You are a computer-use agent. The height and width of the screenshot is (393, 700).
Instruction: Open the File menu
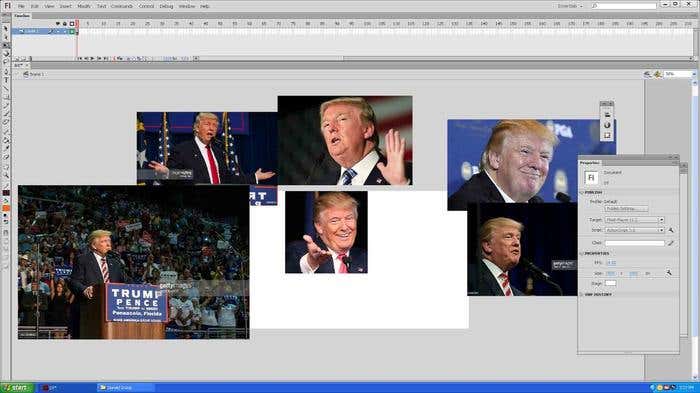(21, 6)
